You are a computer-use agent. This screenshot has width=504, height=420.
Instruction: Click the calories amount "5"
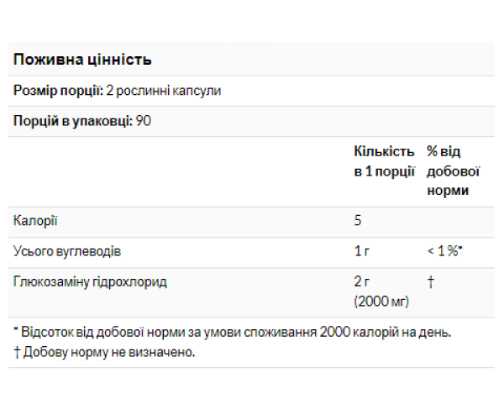(x=358, y=222)
